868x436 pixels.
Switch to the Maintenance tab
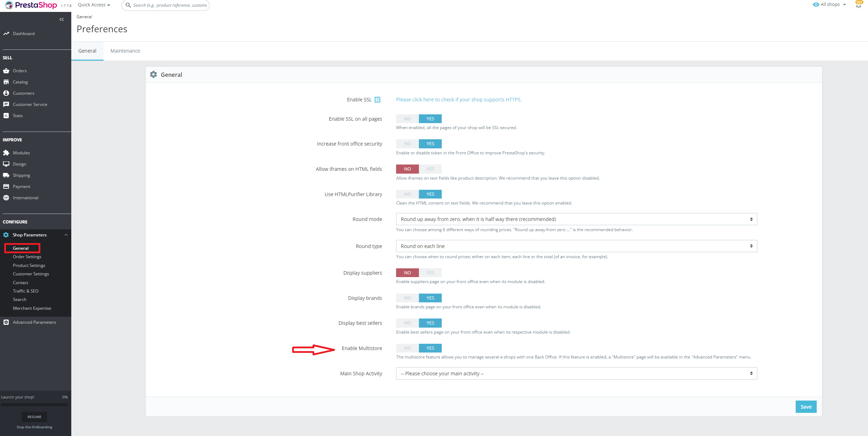click(x=125, y=51)
